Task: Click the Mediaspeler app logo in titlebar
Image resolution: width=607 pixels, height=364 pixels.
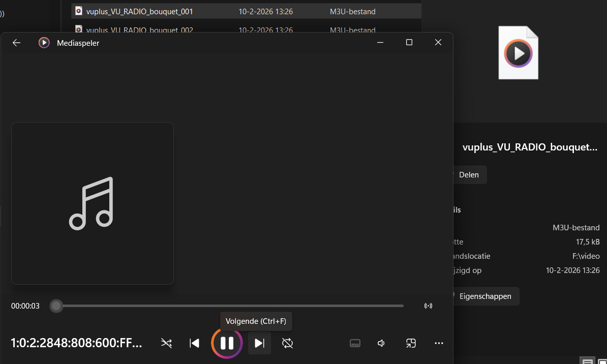Action: pyautogui.click(x=44, y=43)
